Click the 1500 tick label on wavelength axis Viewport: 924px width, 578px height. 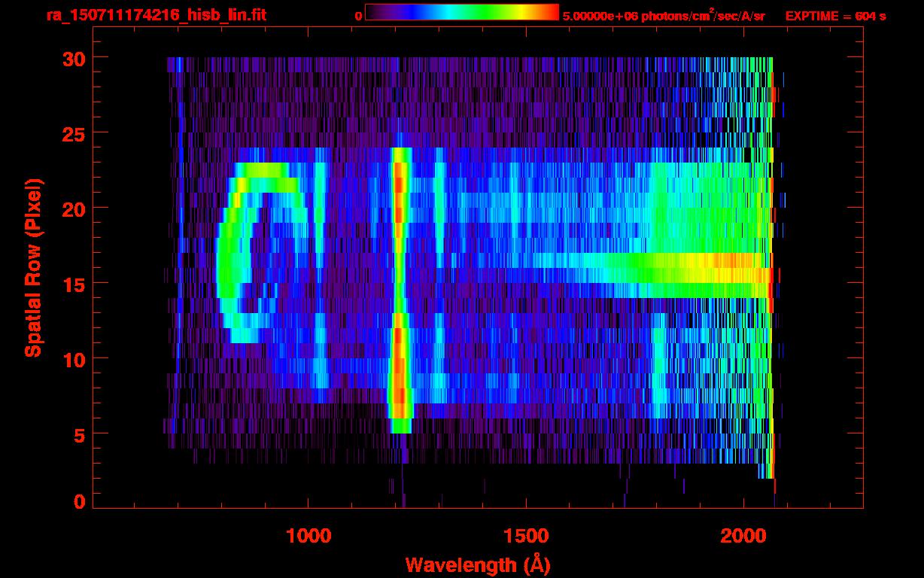coord(526,536)
